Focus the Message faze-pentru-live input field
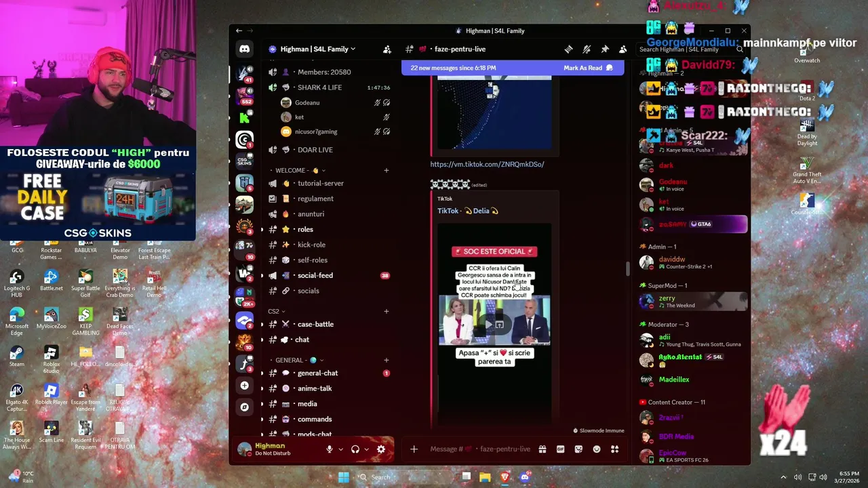Screen dimensions: 868x488 click(x=480, y=449)
